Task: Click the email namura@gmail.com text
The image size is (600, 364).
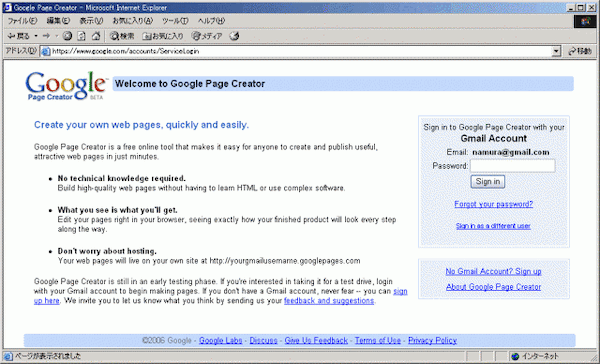Action: point(510,152)
